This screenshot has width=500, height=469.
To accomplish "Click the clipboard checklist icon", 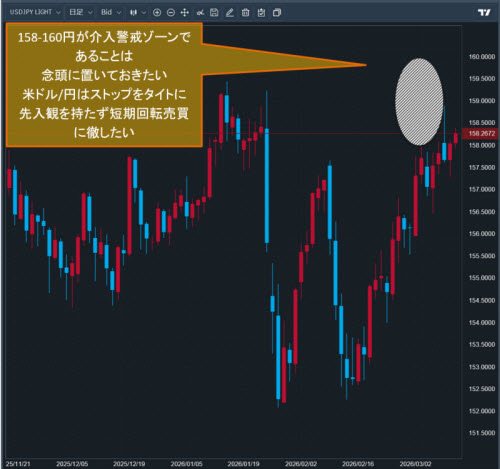I will 261,13.
